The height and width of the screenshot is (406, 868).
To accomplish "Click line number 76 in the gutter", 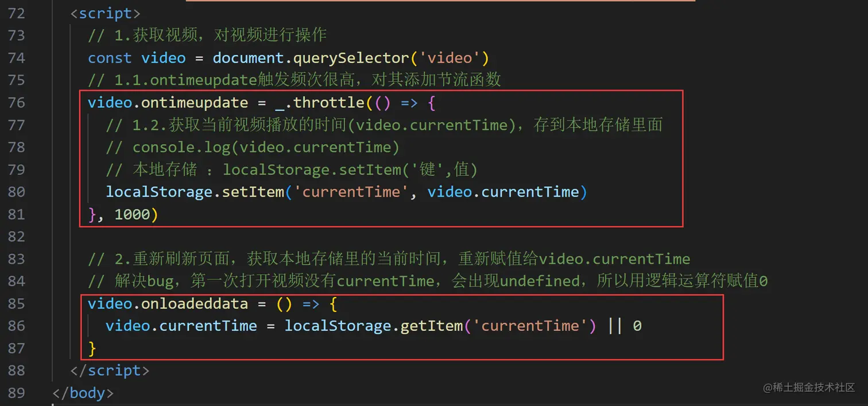I will tap(17, 103).
